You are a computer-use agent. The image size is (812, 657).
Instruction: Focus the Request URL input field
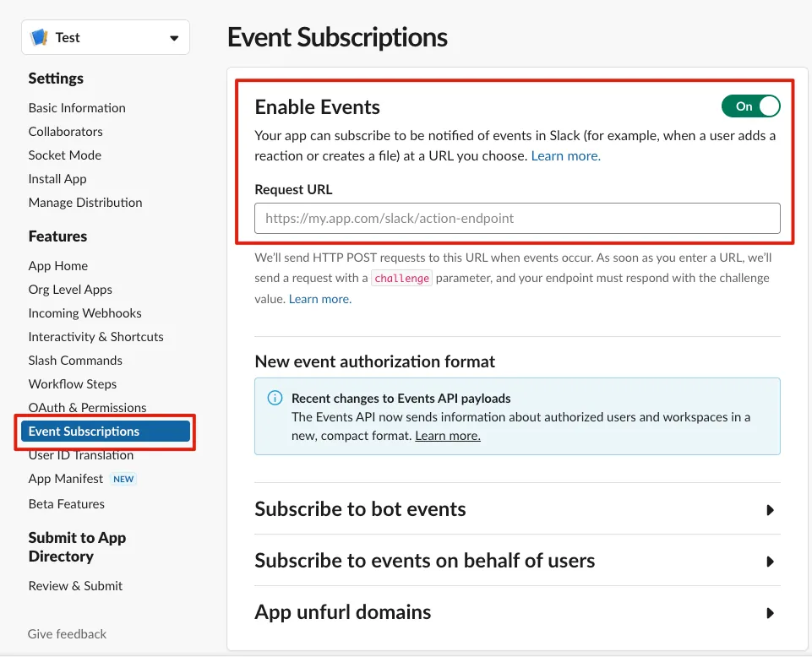coord(517,219)
